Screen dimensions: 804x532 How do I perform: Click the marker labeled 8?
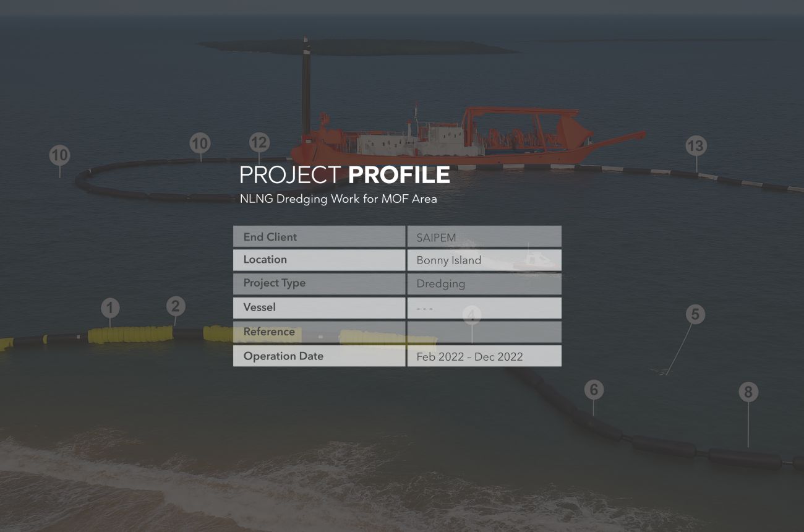click(x=748, y=392)
